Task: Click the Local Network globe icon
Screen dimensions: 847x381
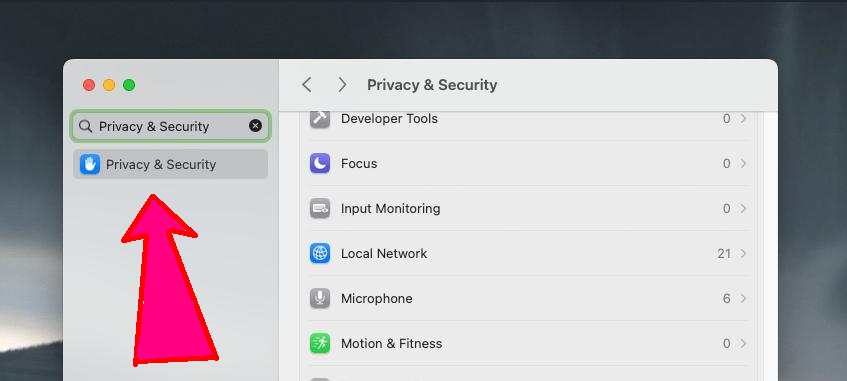Action: [x=320, y=253]
